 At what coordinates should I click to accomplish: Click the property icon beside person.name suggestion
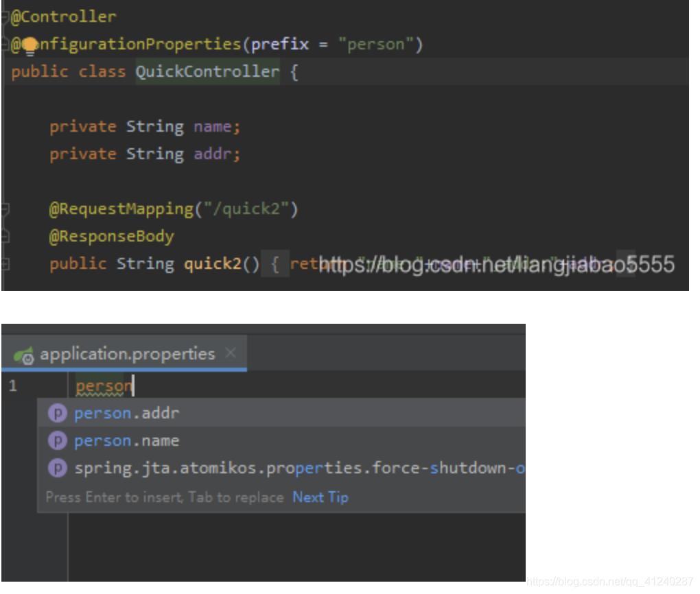point(59,440)
